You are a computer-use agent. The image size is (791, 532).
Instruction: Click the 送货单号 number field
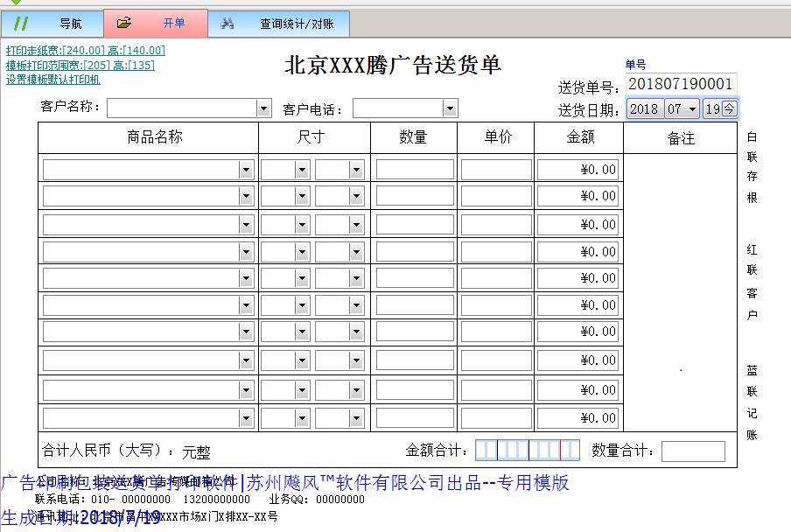coord(681,85)
